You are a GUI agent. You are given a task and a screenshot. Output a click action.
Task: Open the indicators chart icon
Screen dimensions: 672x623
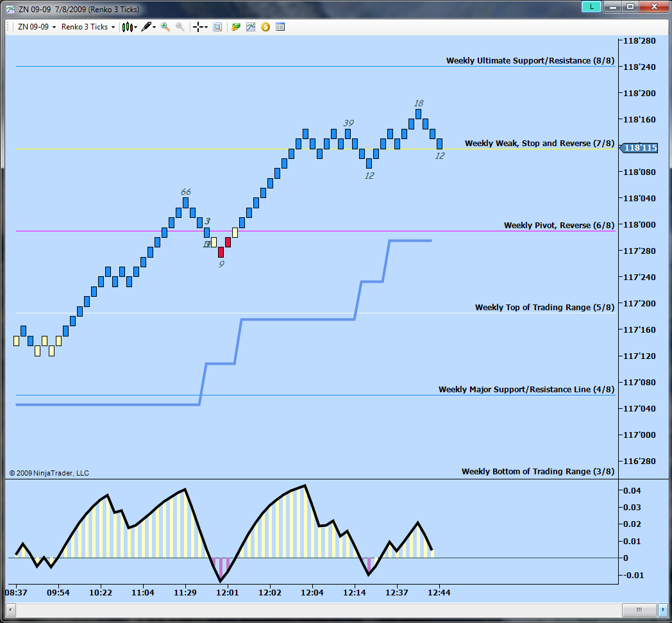click(251, 27)
